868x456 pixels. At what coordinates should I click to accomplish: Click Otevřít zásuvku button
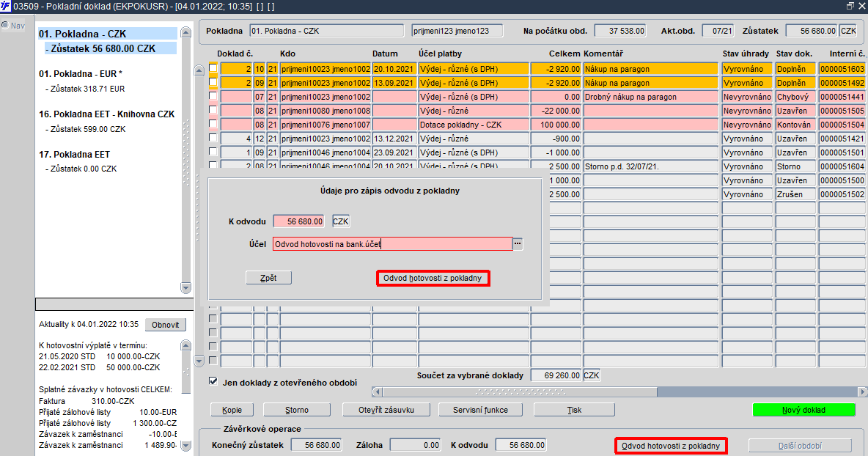click(x=386, y=410)
